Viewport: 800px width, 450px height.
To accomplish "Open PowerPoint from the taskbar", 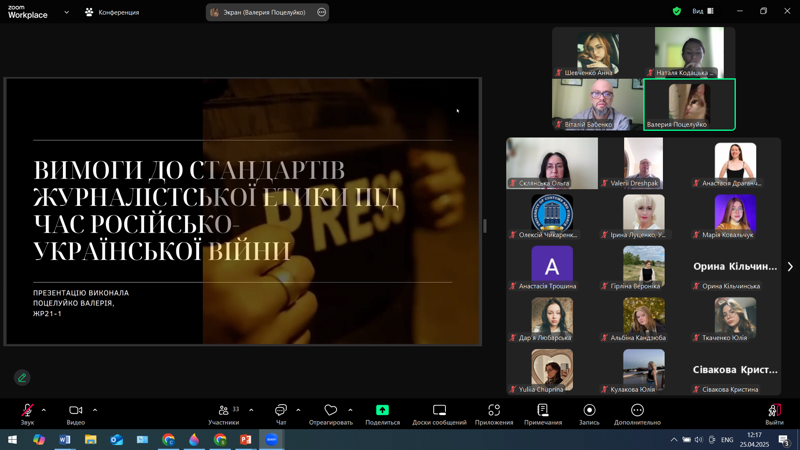I will coord(245,439).
